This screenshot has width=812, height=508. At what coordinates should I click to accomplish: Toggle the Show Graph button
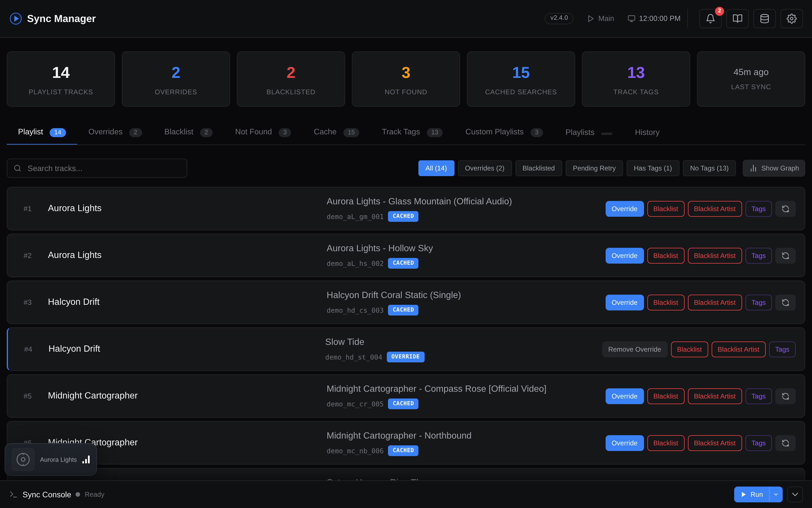click(x=774, y=168)
